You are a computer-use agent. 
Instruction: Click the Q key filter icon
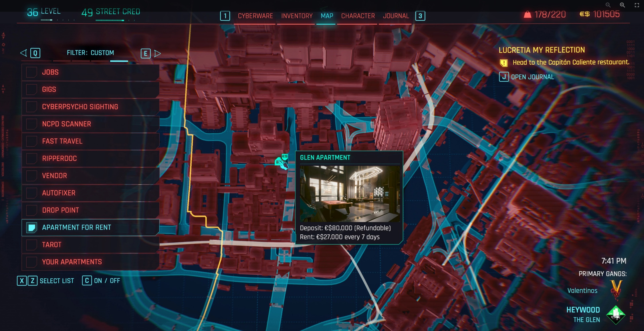click(35, 53)
